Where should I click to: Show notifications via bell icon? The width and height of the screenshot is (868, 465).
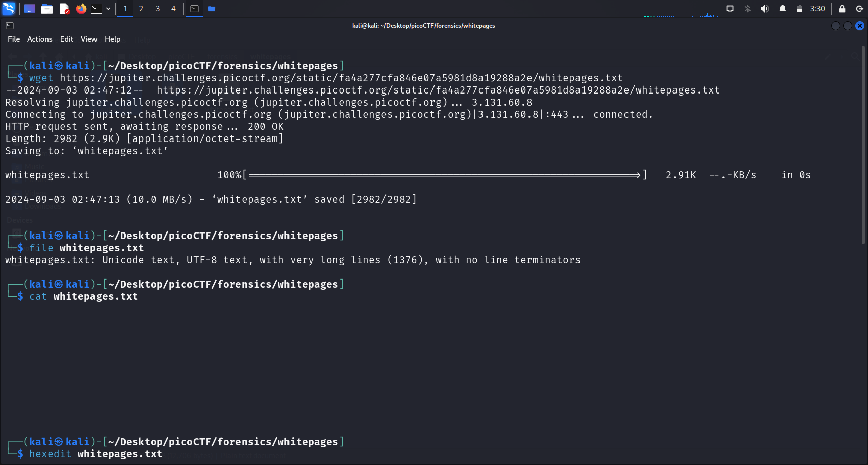(783, 9)
